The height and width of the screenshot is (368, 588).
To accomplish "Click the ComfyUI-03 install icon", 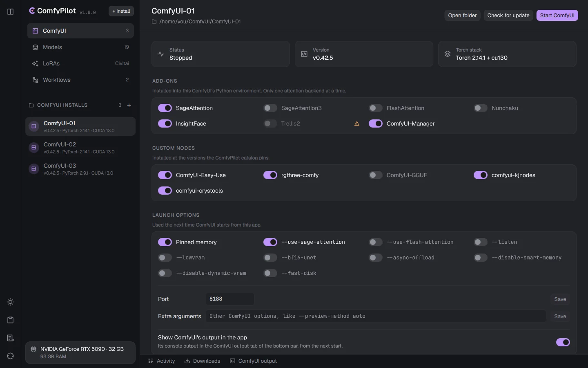I will pyautogui.click(x=34, y=169).
